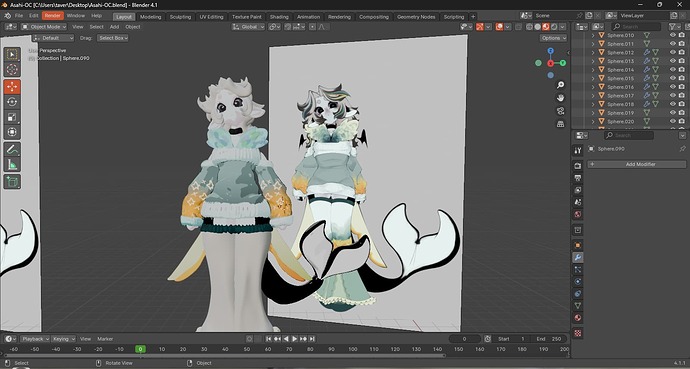This screenshot has height=369, width=690.
Task: Open the Texture properties tab
Action: coord(578,333)
